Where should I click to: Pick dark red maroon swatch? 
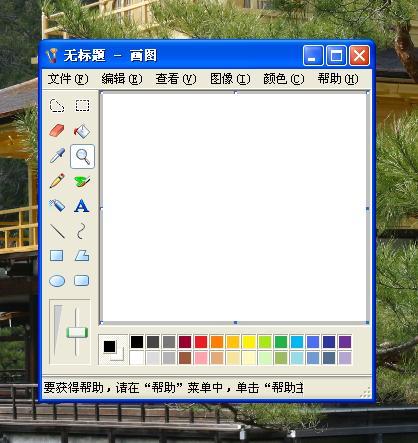(185, 342)
